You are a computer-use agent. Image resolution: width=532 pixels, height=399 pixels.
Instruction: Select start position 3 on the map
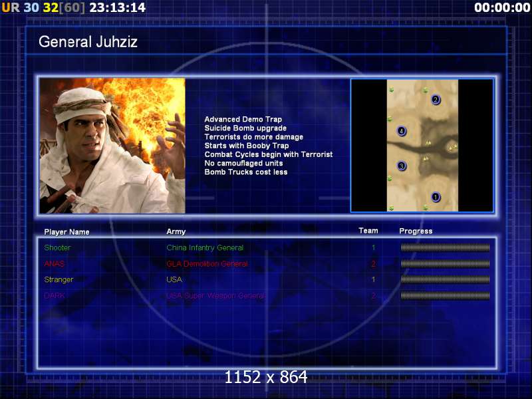coord(402,166)
